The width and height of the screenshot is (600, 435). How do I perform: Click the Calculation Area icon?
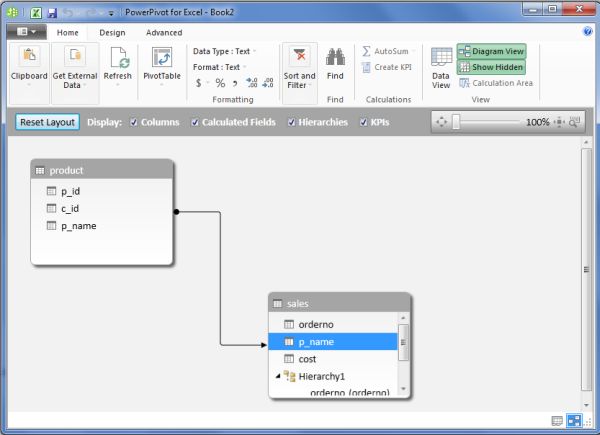pos(464,83)
